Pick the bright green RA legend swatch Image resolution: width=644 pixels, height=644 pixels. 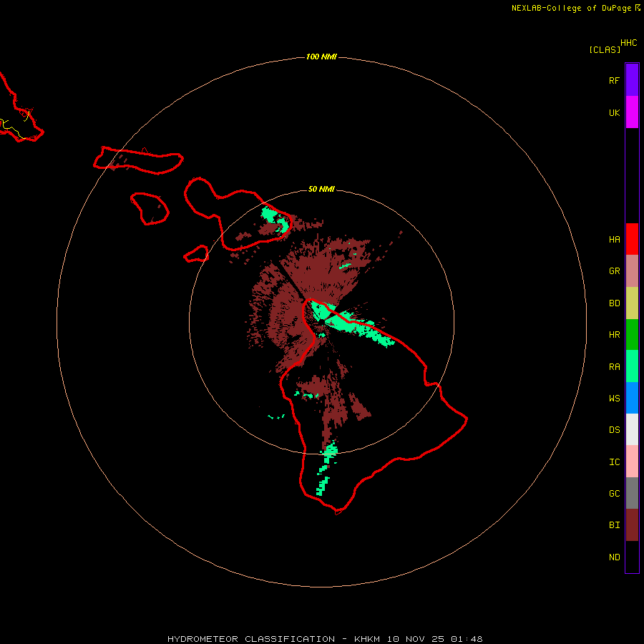(632, 366)
